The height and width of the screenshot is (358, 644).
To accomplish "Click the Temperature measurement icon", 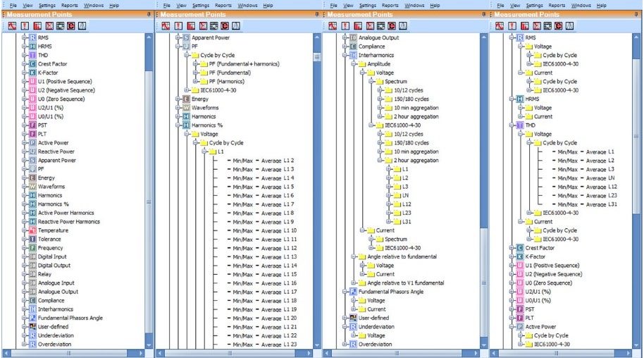I will pyautogui.click(x=32, y=230).
